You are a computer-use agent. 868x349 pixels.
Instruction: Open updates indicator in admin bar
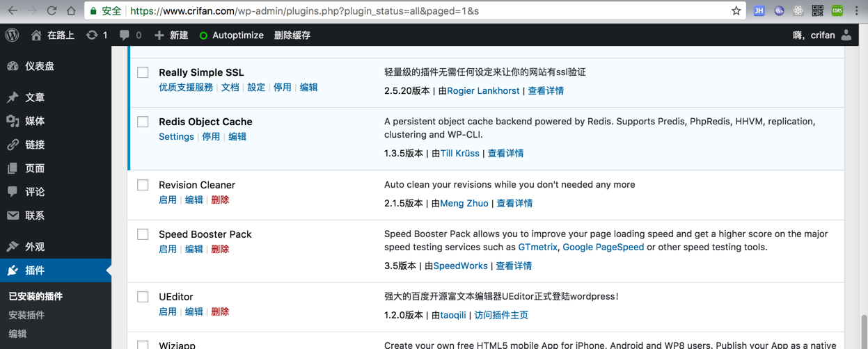point(97,35)
